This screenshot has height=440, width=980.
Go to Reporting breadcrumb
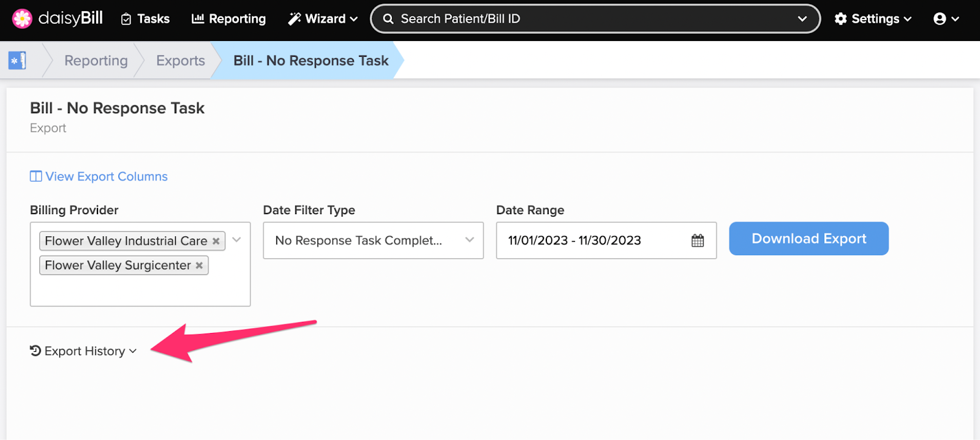[96, 61]
